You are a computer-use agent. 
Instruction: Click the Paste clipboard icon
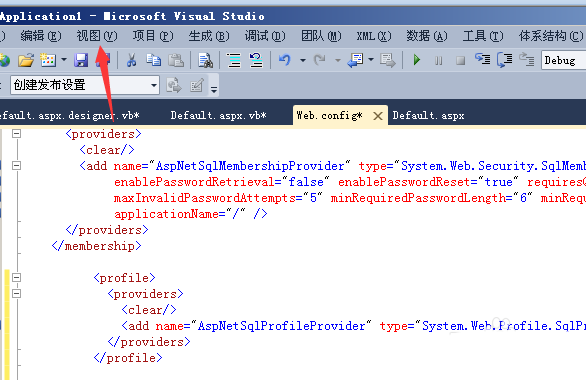pos(176,60)
